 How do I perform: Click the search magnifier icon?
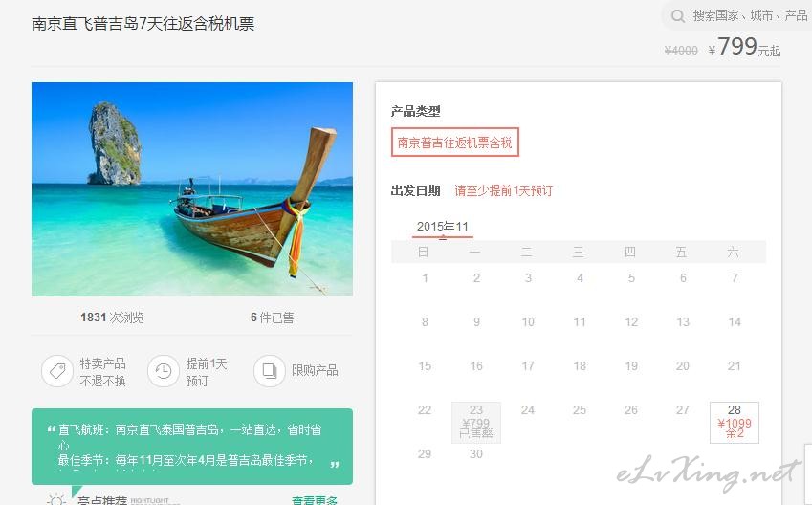click(677, 16)
